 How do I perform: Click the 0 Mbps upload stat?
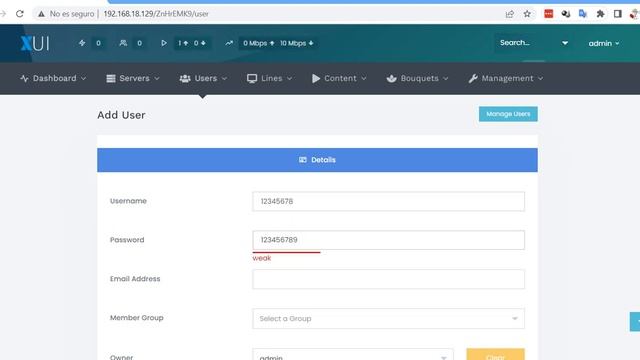coord(259,43)
